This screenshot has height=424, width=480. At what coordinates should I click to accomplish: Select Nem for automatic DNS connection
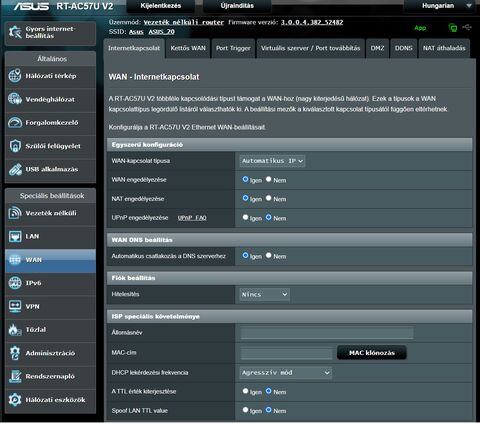coord(269,256)
